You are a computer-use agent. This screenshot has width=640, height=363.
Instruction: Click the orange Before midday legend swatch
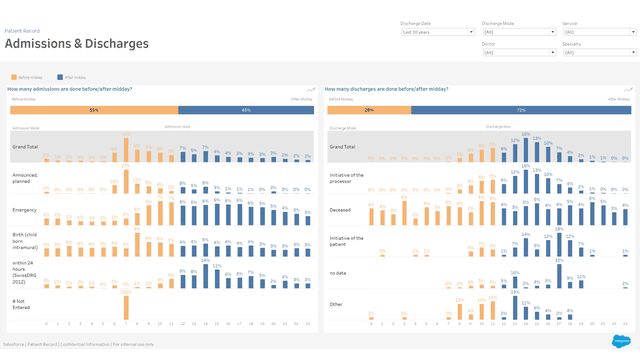[14, 77]
